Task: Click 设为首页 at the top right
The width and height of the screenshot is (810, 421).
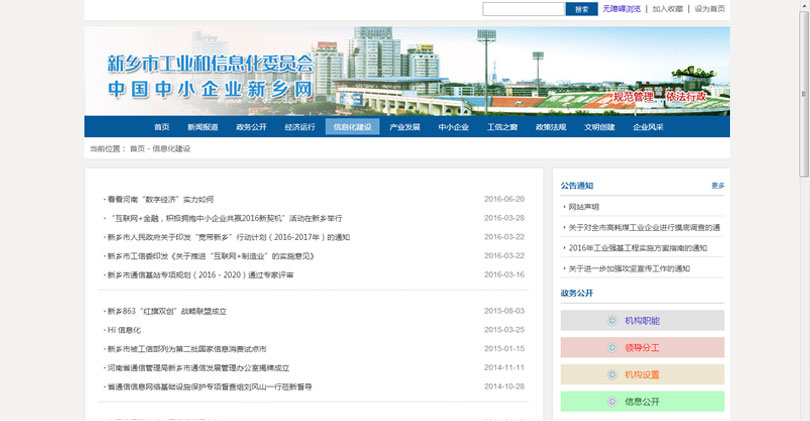Action: pyautogui.click(x=710, y=9)
